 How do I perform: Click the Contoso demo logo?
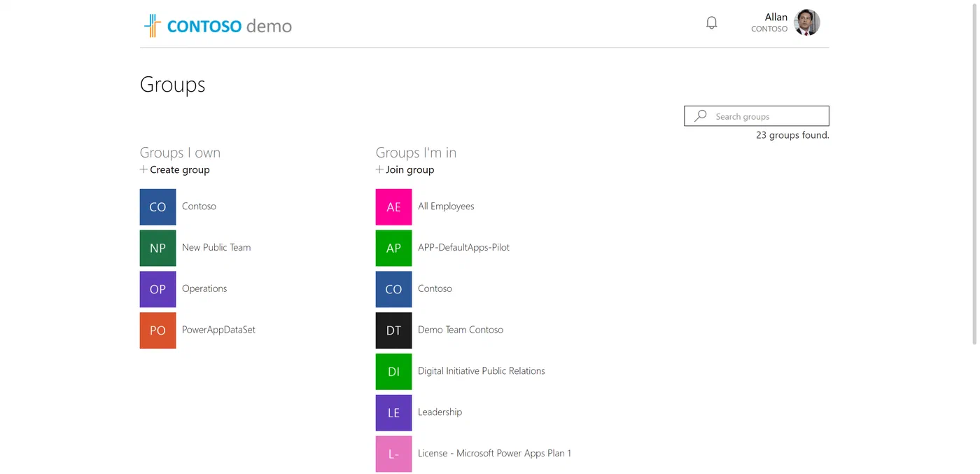point(218,26)
